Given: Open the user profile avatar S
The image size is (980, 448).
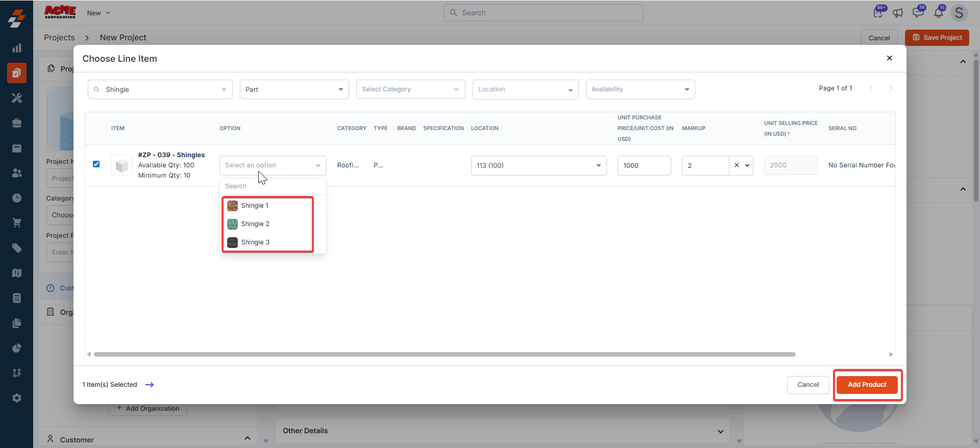Looking at the screenshot, I should (959, 13).
